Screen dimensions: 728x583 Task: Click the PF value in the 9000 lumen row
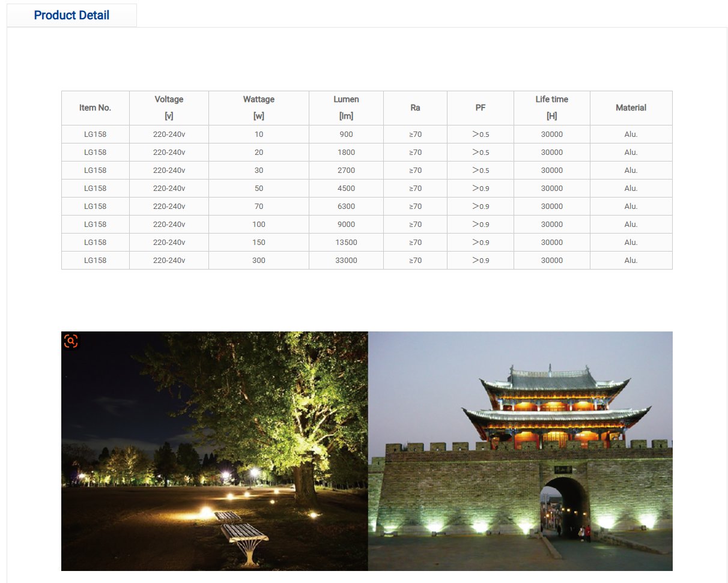coord(481,225)
